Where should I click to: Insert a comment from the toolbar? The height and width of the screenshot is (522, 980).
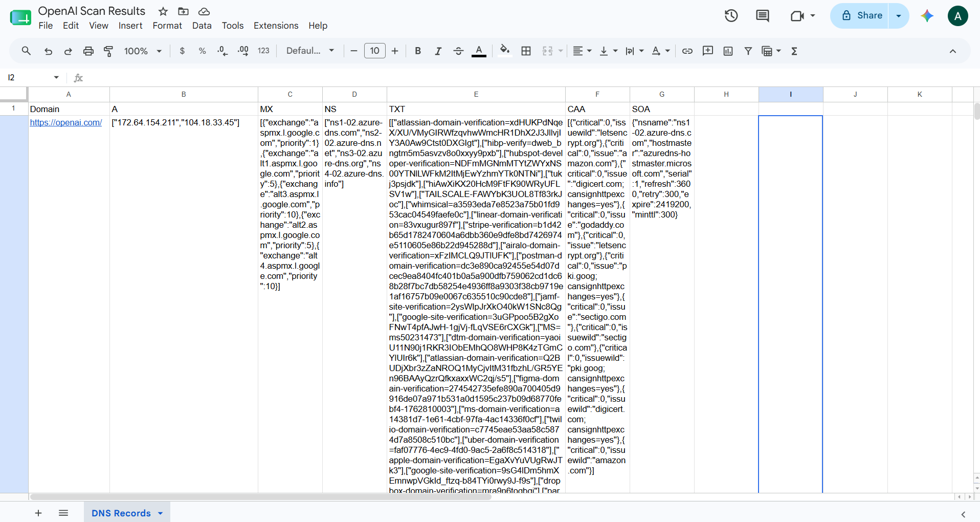click(708, 51)
